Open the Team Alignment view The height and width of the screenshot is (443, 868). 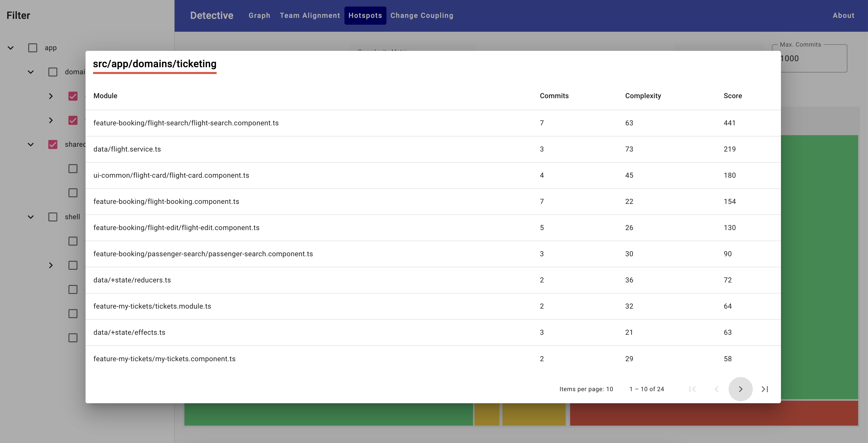click(310, 16)
